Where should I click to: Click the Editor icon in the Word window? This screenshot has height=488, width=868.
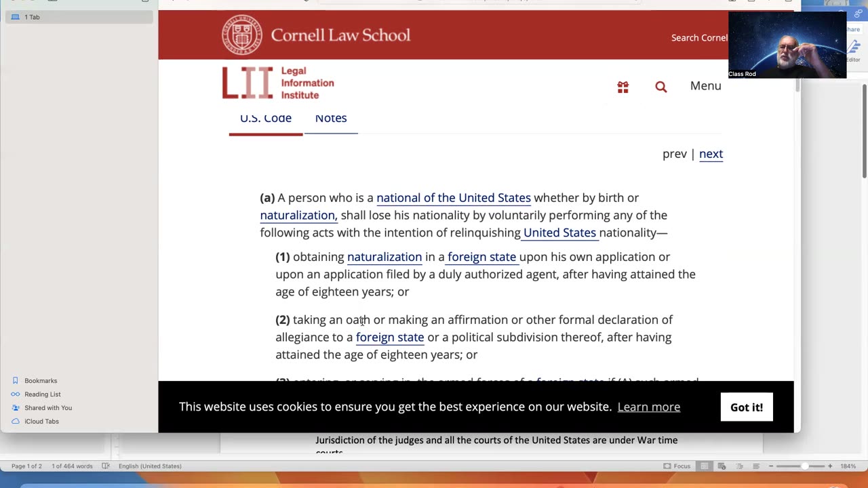854,50
